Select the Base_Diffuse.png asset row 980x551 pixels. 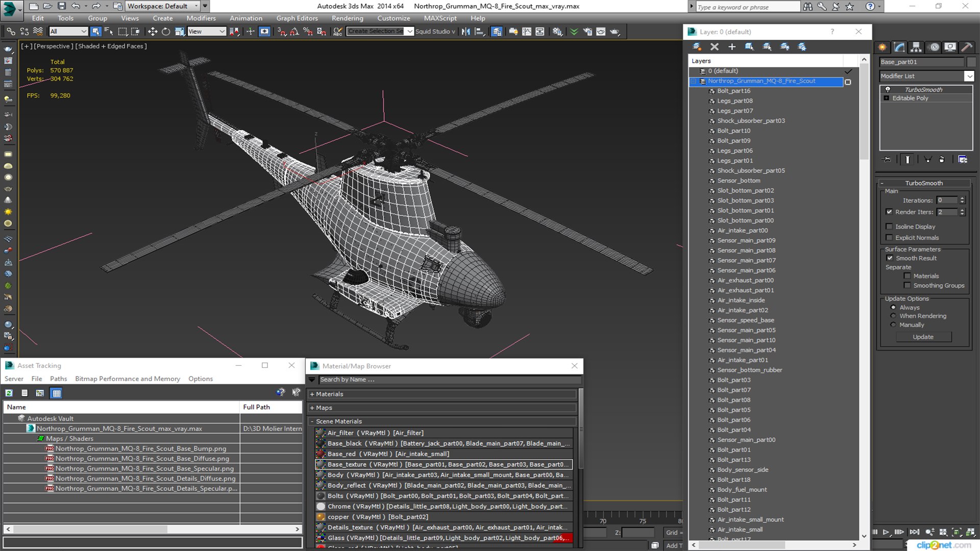121,459
